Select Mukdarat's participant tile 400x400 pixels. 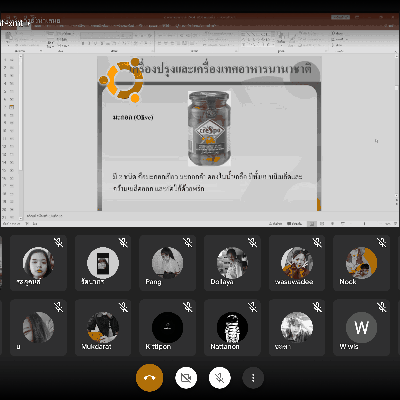click(x=103, y=327)
